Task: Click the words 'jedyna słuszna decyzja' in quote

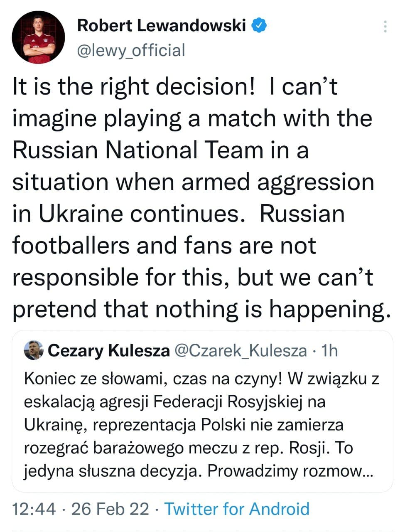Action: 113,471
